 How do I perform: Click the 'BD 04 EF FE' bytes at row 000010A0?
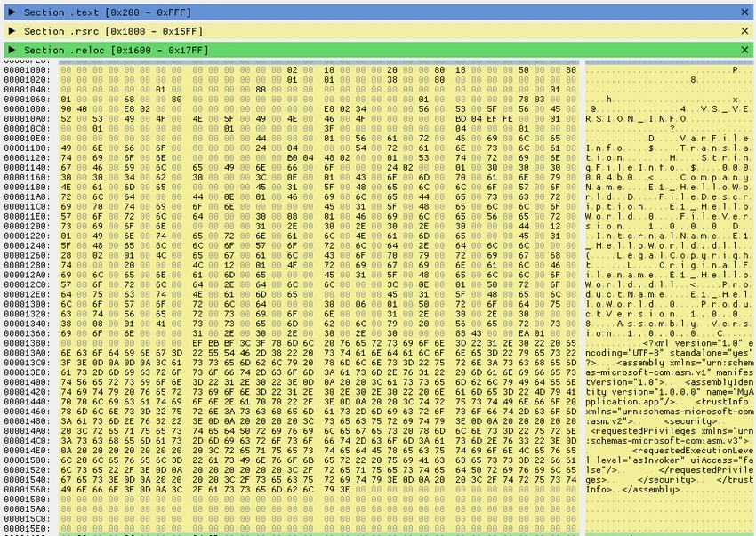482,118
